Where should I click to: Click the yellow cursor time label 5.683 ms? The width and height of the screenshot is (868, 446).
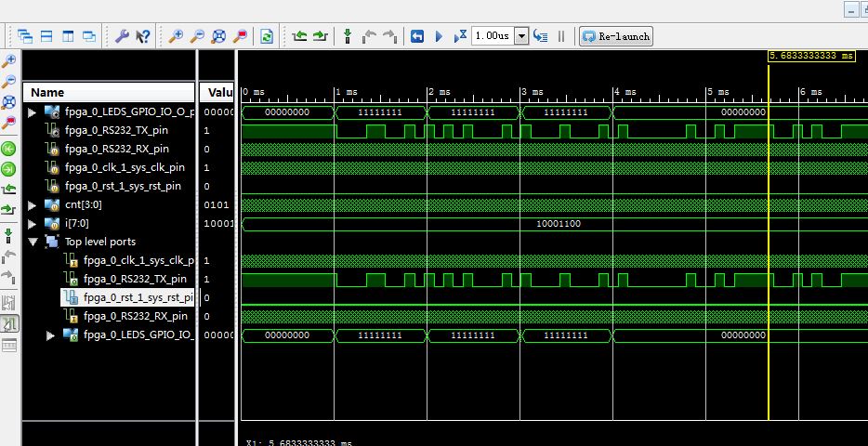click(x=811, y=56)
